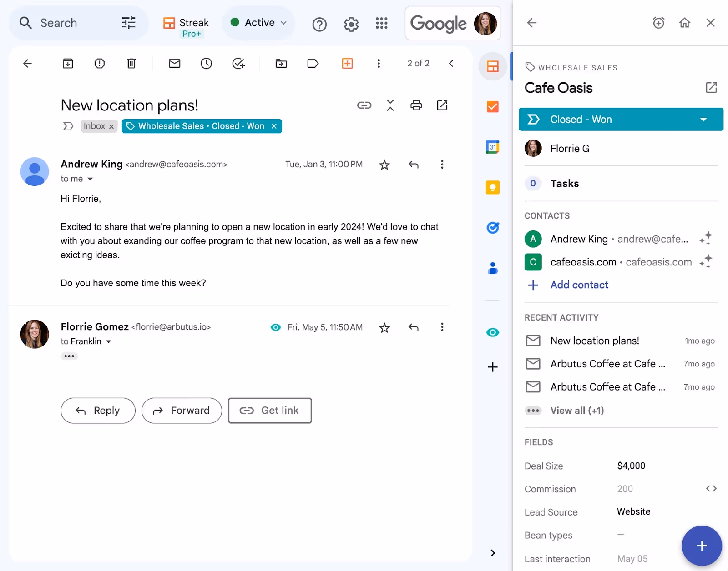Snooze this email with clock icon
Image resolution: width=728 pixels, height=571 pixels.
point(207,64)
